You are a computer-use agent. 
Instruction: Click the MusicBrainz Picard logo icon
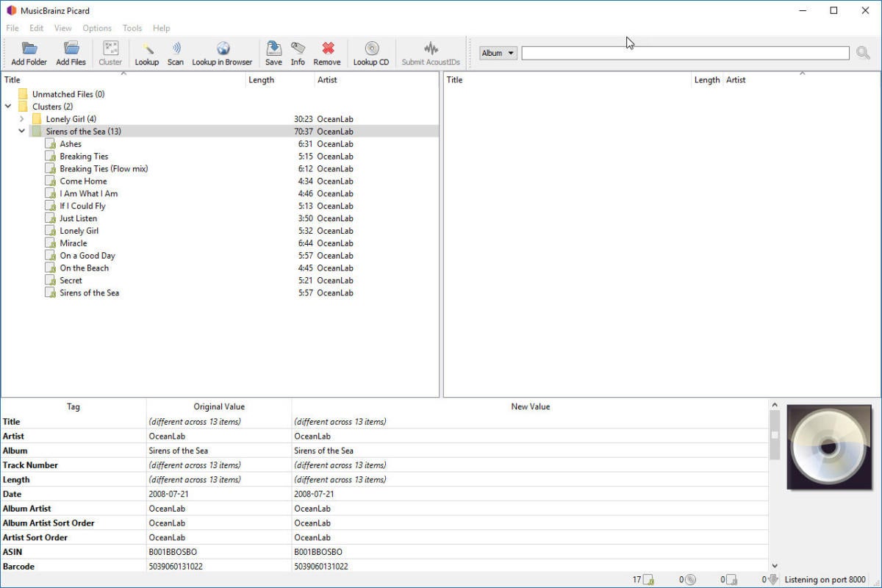pos(11,11)
